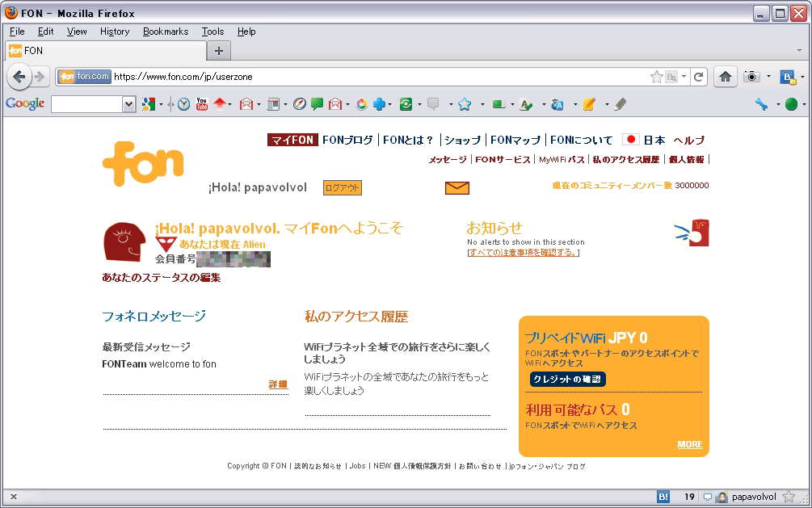Click the FON logo on the page
Image resolution: width=812 pixels, height=508 pixels.
pyautogui.click(x=143, y=164)
